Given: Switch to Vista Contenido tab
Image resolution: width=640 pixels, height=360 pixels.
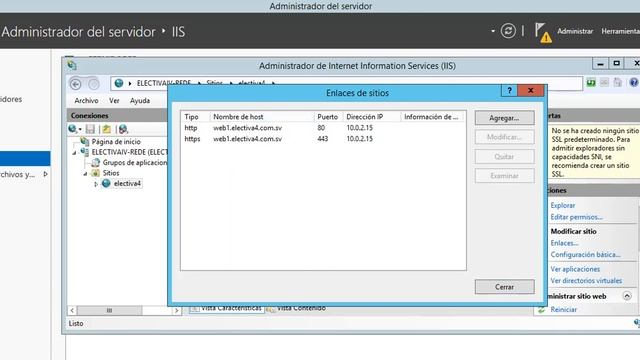Looking at the screenshot, I should (x=296, y=308).
